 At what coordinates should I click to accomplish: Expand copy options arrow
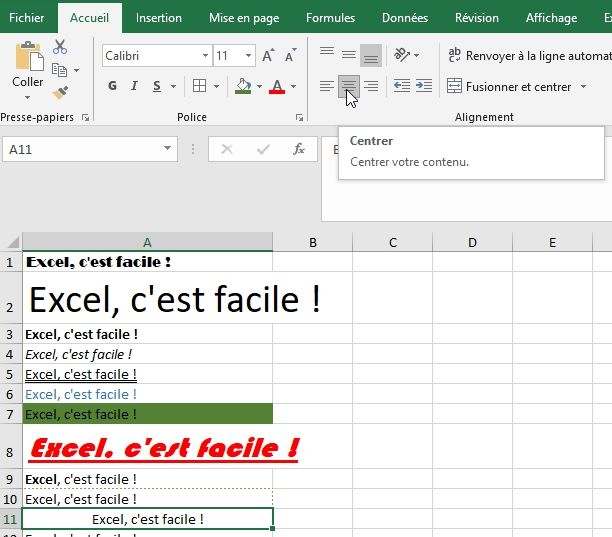(76, 71)
